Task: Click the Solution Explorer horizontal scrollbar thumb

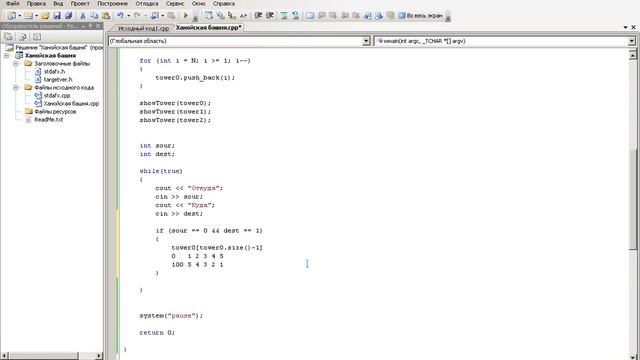Action: click(x=43, y=356)
